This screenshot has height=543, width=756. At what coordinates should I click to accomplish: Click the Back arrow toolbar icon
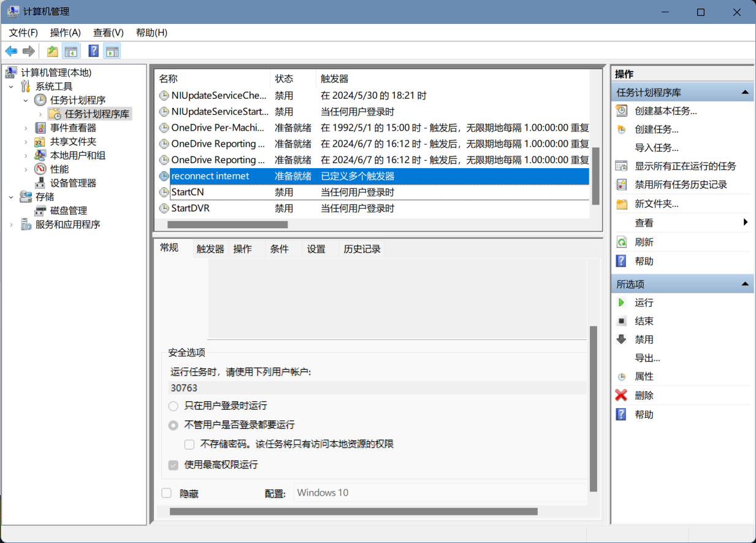tap(11, 51)
